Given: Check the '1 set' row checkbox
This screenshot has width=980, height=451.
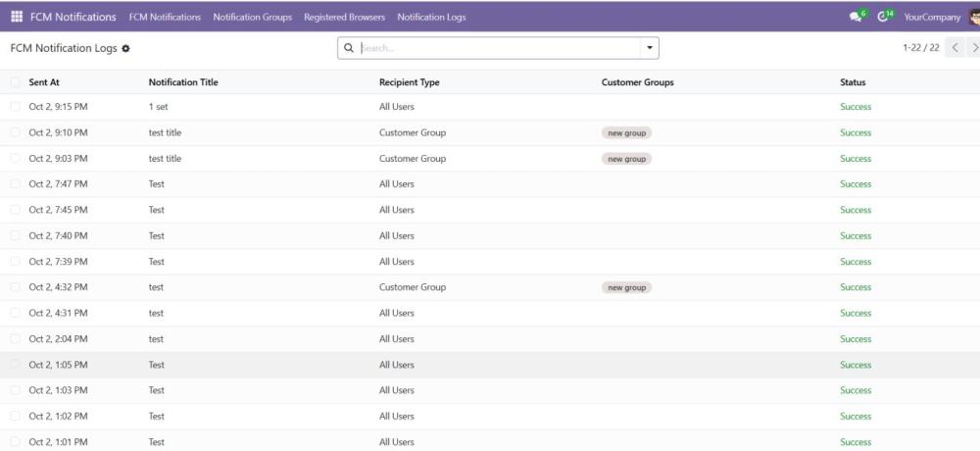Looking at the screenshot, I should 15,107.
